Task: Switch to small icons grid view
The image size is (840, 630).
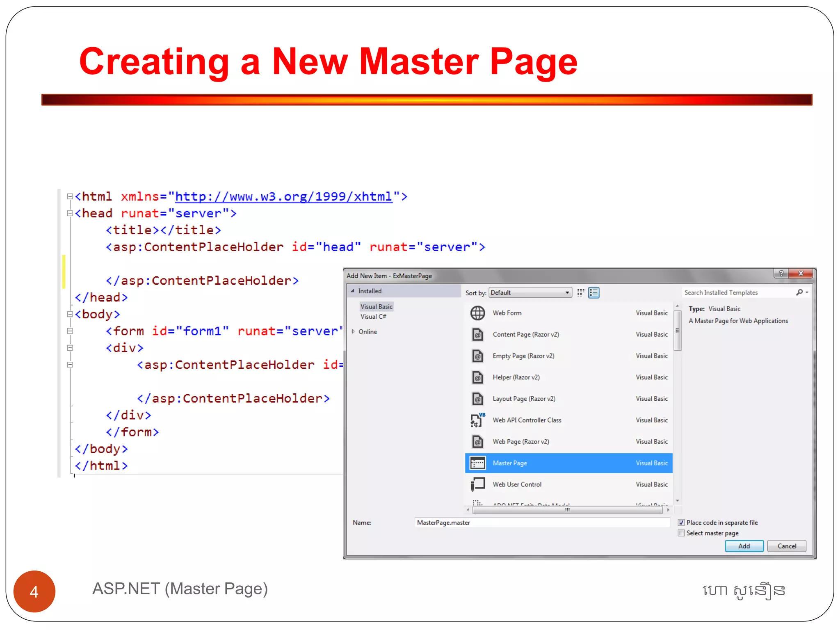Action: [580, 292]
